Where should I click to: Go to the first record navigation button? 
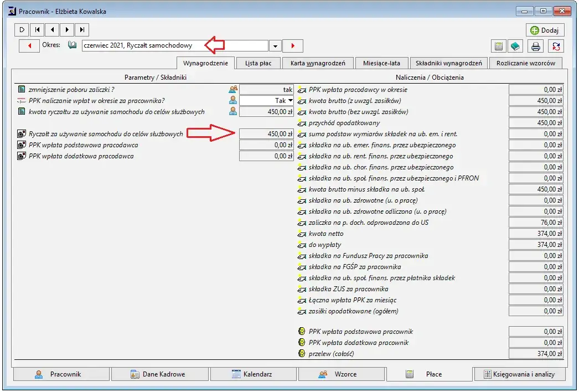pyautogui.click(x=37, y=30)
